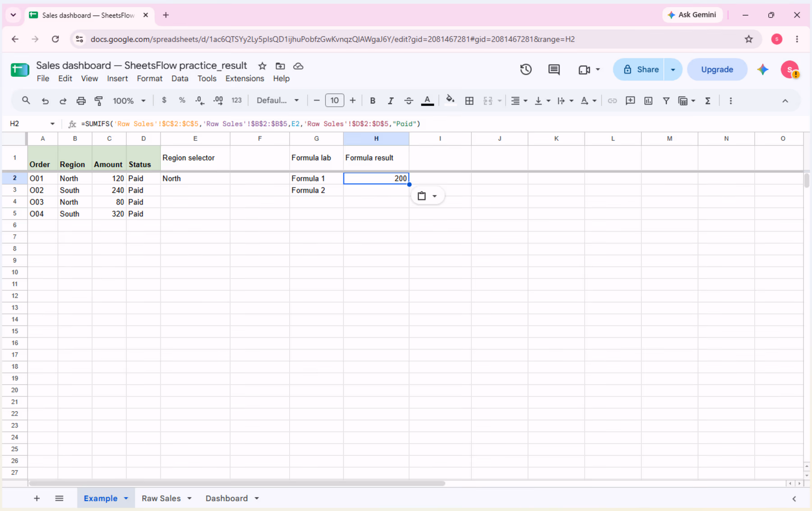Open the font family dropdown
This screenshot has height=511, width=812.
[277, 100]
